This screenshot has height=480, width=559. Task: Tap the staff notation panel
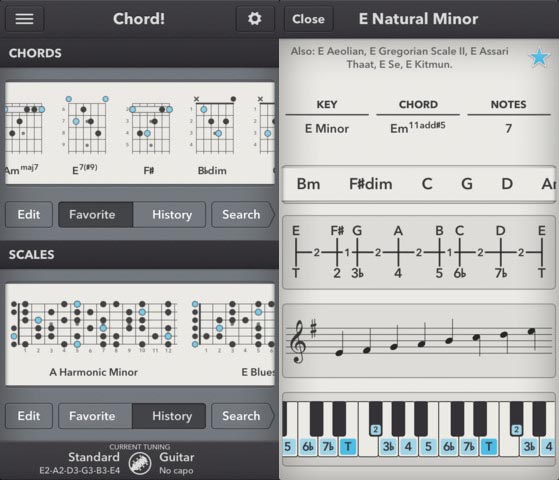[x=419, y=341]
